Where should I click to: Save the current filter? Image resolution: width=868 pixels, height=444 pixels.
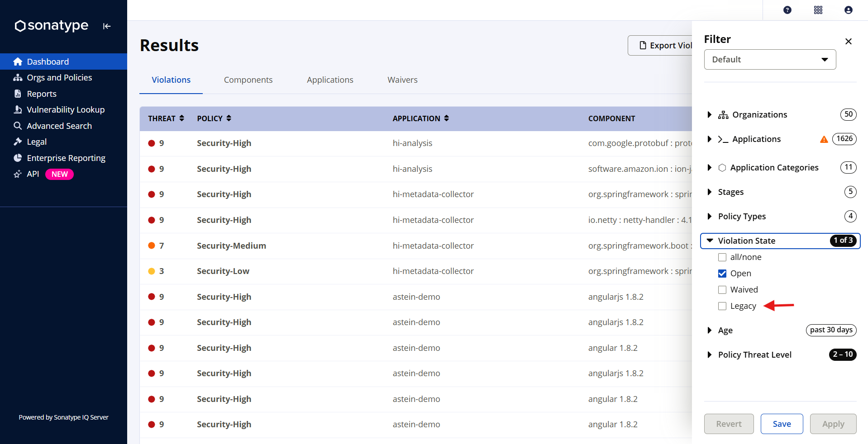(782, 424)
